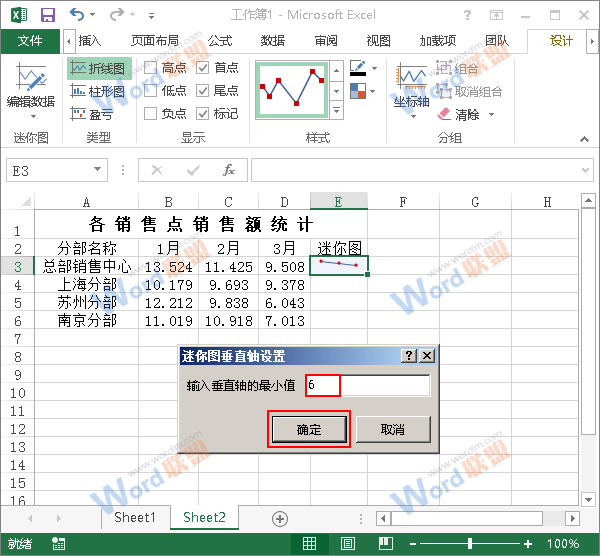Open the 插入 ribbon tab
Image resolution: width=600 pixels, height=556 pixels.
pos(90,41)
